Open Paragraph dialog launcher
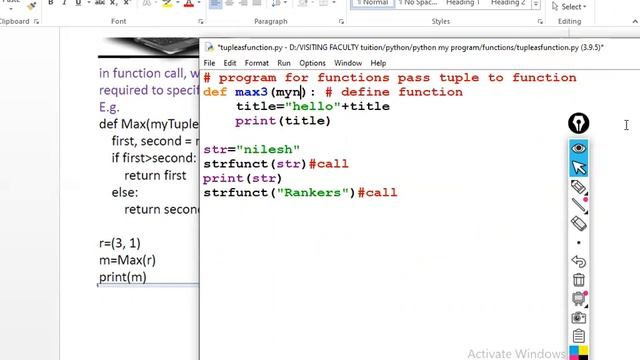 point(341,22)
